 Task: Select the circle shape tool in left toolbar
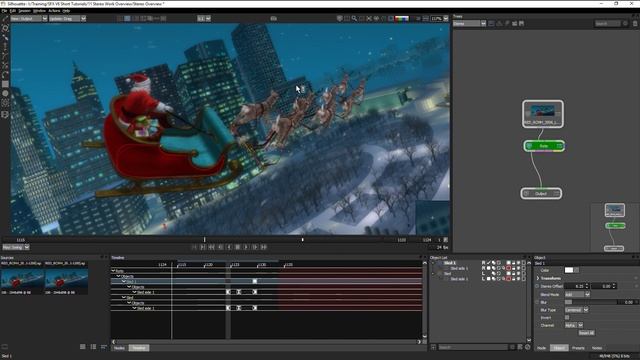5,93
